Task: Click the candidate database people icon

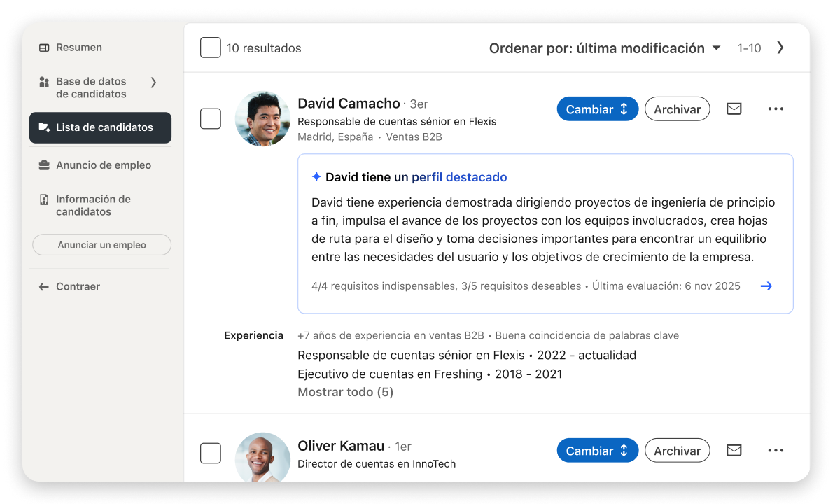Action: point(44,82)
